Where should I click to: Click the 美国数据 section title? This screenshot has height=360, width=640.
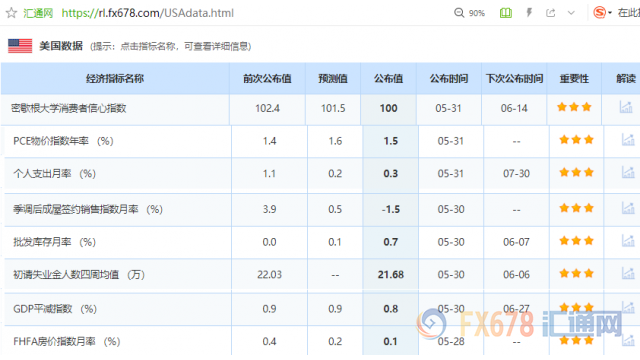[x=61, y=46]
